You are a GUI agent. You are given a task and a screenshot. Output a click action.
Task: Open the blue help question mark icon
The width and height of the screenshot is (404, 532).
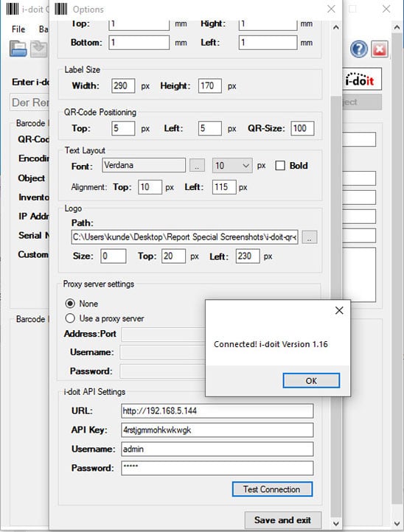click(x=358, y=49)
